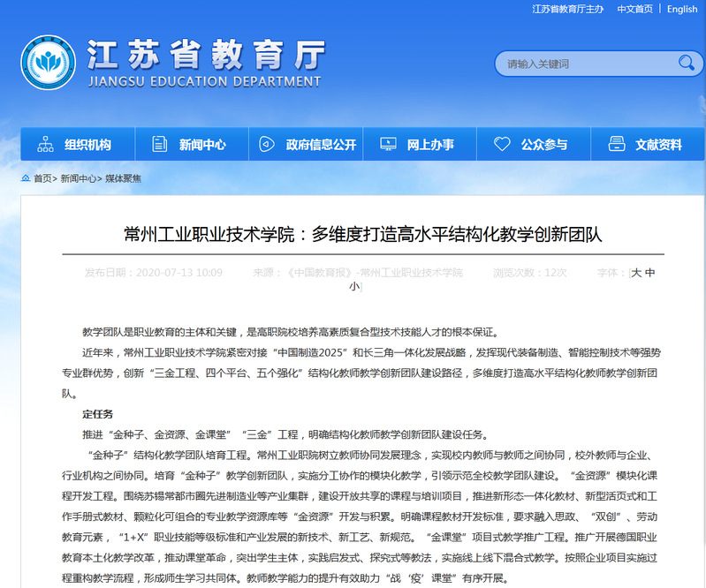Switch to the English site version
This screenshot has width=706, height=588.
[682, 9]
